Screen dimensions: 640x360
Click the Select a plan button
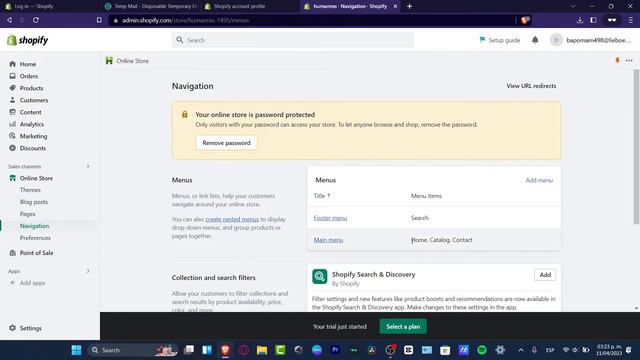click(x=403, y=327)
